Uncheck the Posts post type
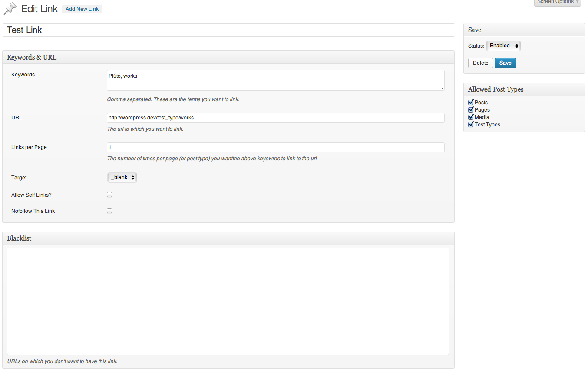Viewport: 588px width, 374px height. click(471, 102)
